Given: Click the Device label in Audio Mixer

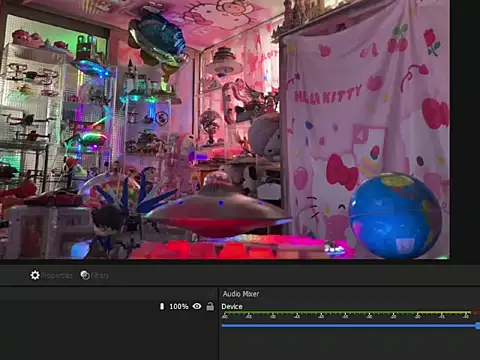Looking at the screenshot, I should (232, 307).
